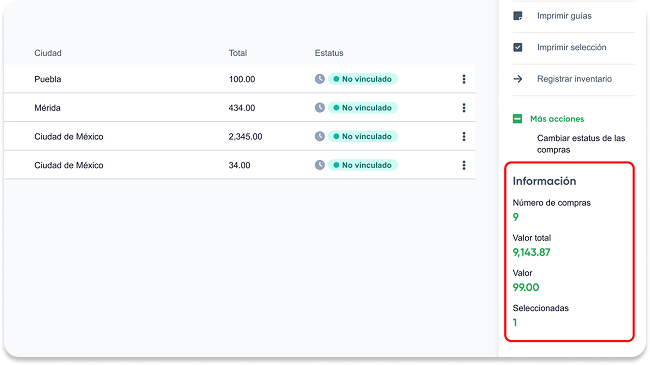
Task: Click the clock icon in the 2,345.00 row
Action: click(320, 136)
